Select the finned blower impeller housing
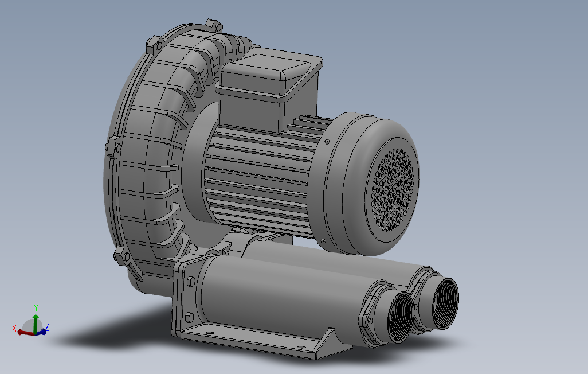588x374 pixels. click(x=150, y=158)
